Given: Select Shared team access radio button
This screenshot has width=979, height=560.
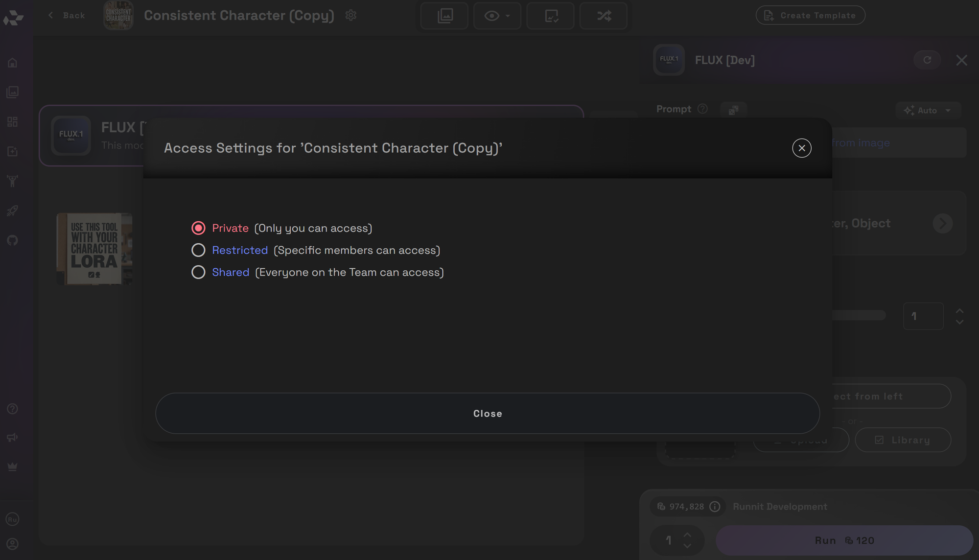Looking at the screenshot, I should [x=198, y=272].
